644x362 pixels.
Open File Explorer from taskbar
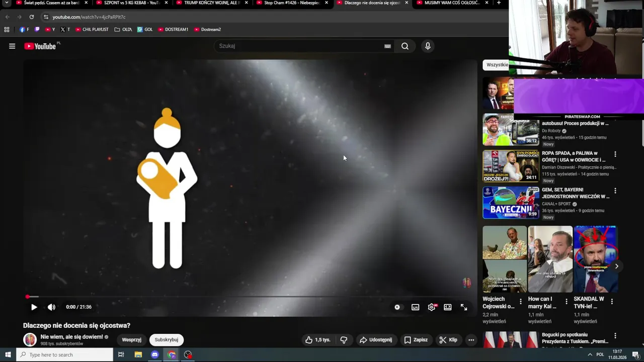click(138, 355)
